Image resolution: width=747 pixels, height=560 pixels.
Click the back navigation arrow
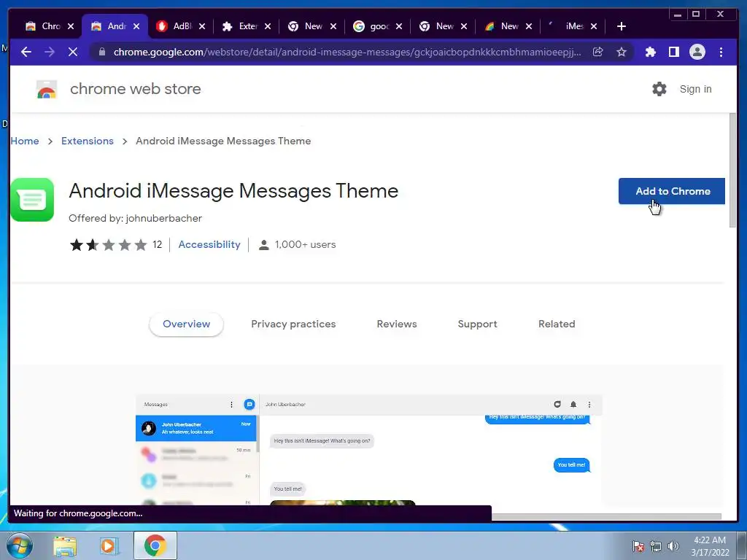(26, 52)
